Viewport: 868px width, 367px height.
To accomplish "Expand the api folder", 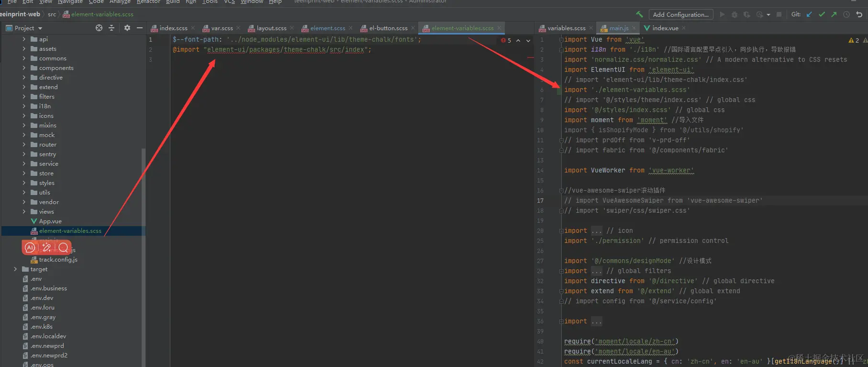I will pos(24,39).
